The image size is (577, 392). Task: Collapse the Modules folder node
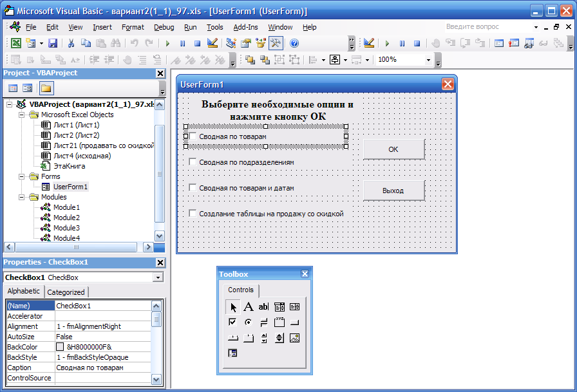22,197
